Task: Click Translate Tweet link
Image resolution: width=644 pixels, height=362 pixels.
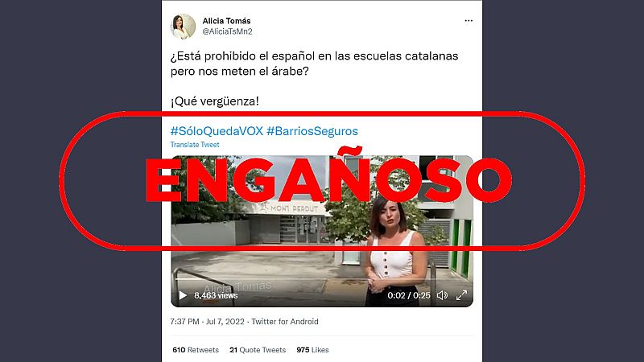Action: pos(195,145)
